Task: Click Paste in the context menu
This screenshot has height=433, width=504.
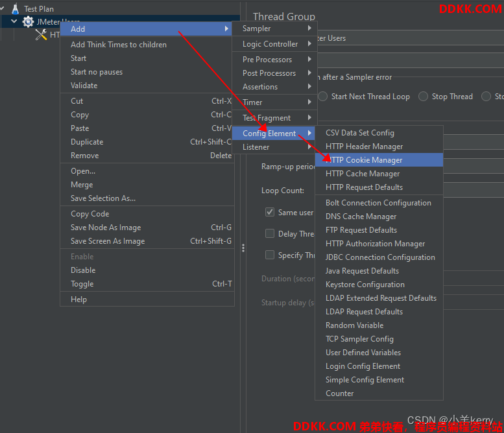Action: coord(146,128)
